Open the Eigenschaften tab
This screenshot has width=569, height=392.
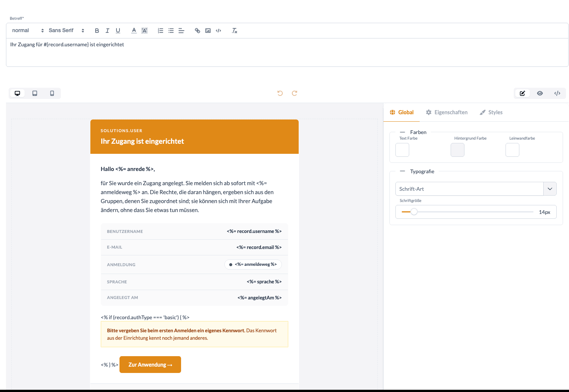click(x=447, y=112)
